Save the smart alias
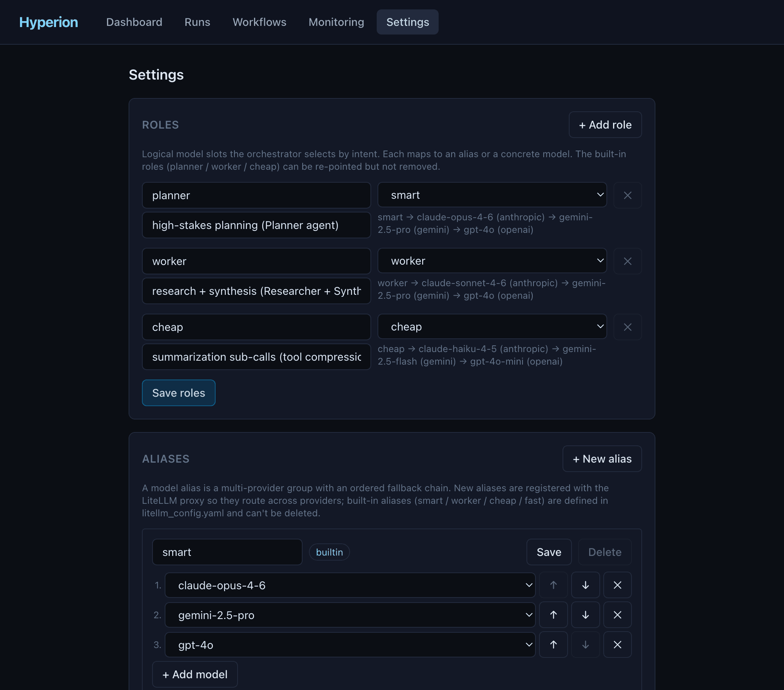This screenshot has height=690, width=784. click(549, 552)
